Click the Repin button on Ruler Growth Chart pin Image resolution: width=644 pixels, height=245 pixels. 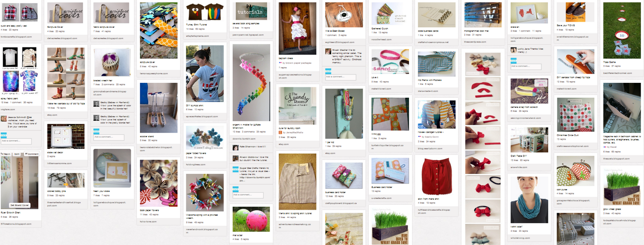pos(6,154)
